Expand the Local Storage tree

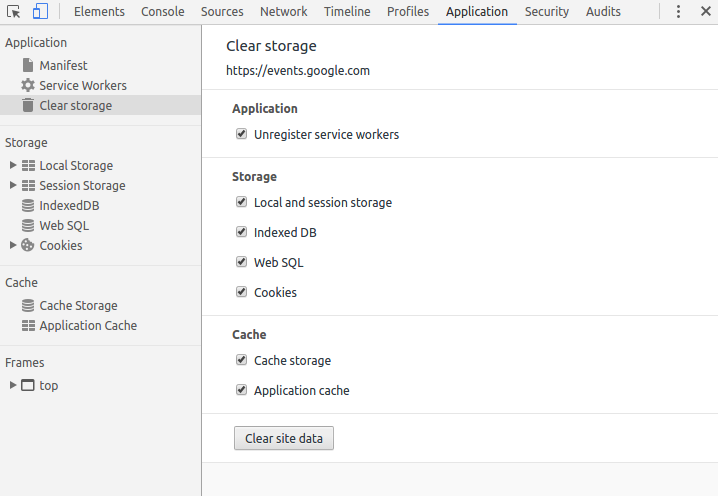[13, 166]
